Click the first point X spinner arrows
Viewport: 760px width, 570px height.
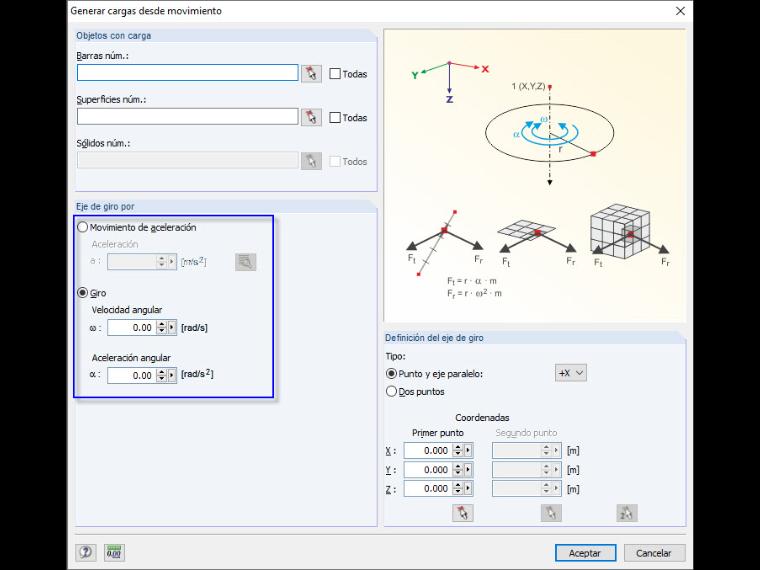pyautogui.click(x=458, y=450)
